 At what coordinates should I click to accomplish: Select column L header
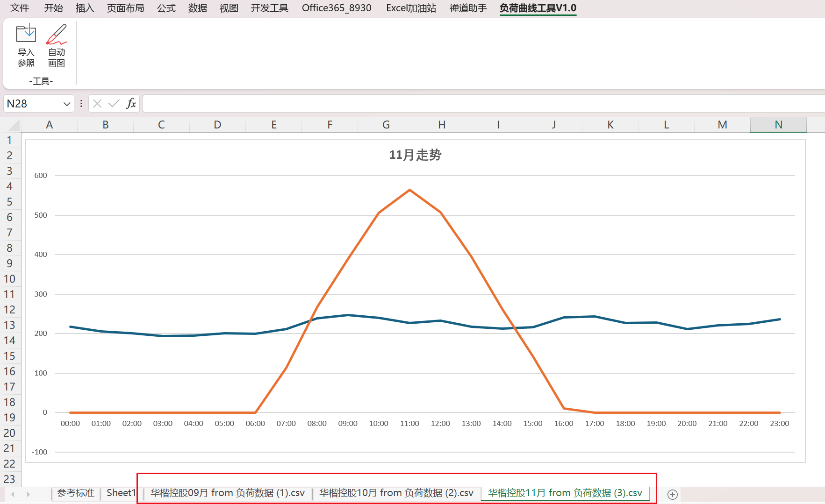(x=667, y=125)
